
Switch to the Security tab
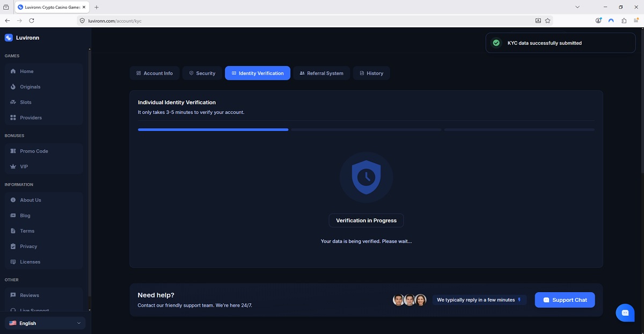[x=202, y=73]
